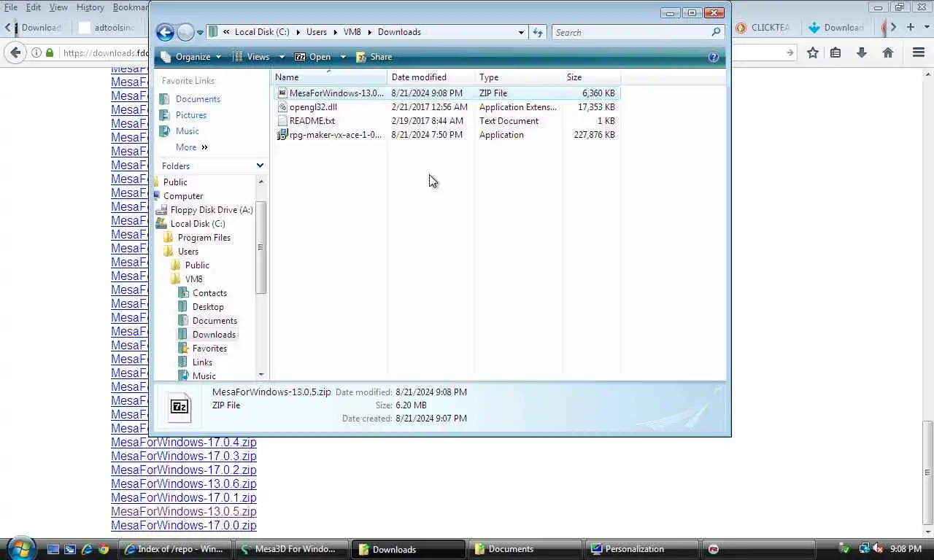
Task: Open Pictures in Favorite Links
Action: (x=191, y=115)
